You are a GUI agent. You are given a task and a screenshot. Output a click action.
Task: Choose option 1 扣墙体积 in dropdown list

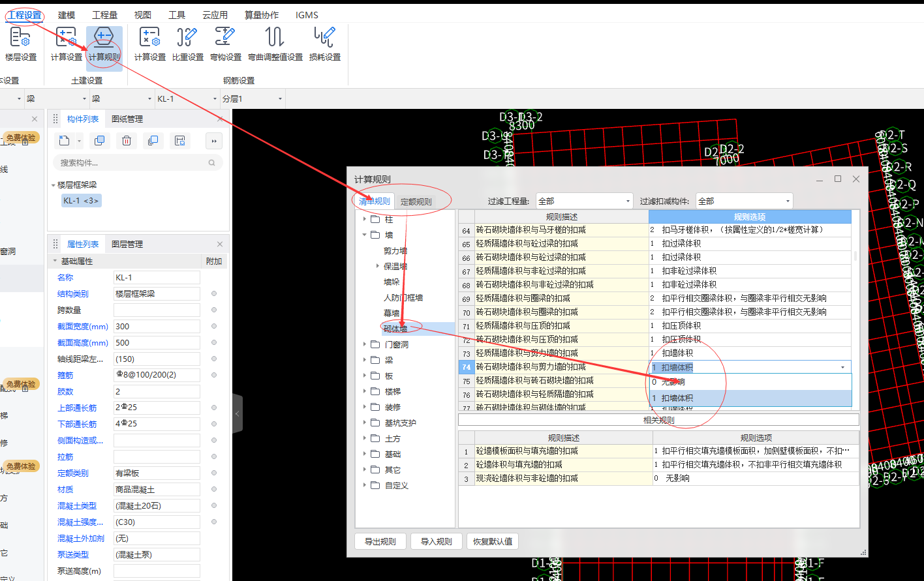tap(750, 398)
